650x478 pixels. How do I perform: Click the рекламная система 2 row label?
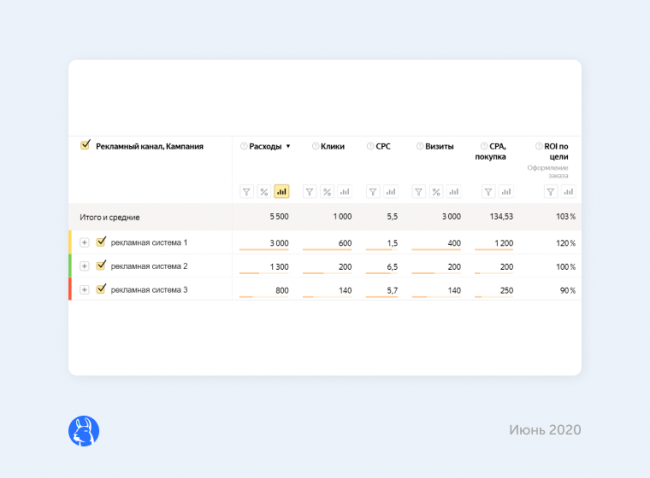149,266
